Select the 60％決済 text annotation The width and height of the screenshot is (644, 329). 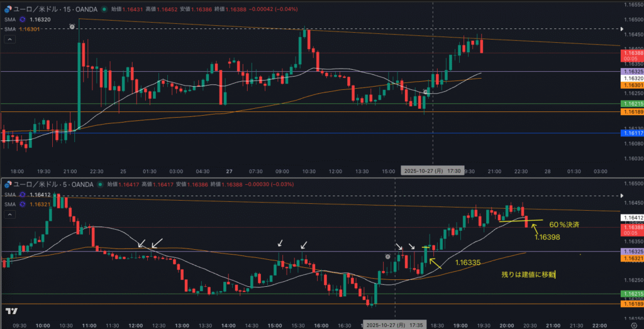(x=563, y=224)
